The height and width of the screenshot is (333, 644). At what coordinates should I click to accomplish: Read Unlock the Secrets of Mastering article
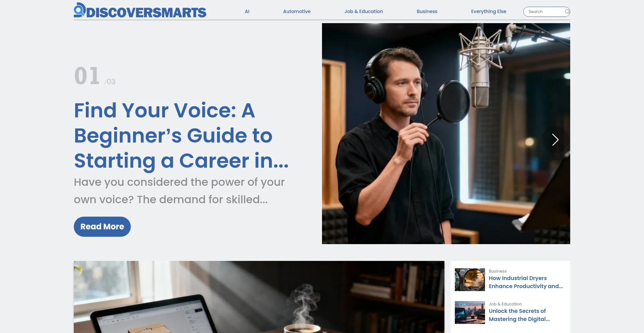[x=519, y=315]
